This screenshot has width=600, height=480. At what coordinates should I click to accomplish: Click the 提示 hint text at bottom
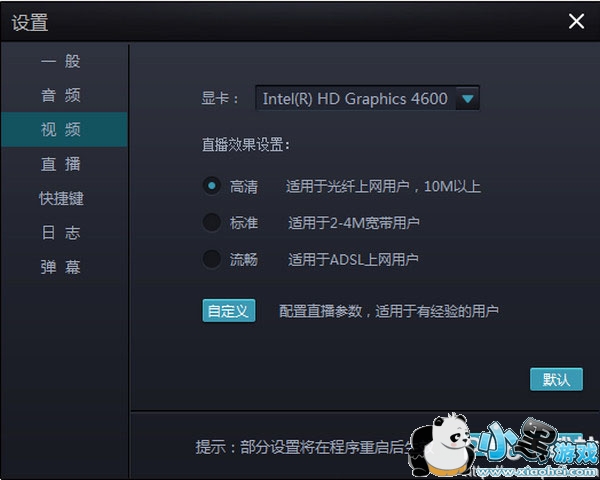coord(300,446)
